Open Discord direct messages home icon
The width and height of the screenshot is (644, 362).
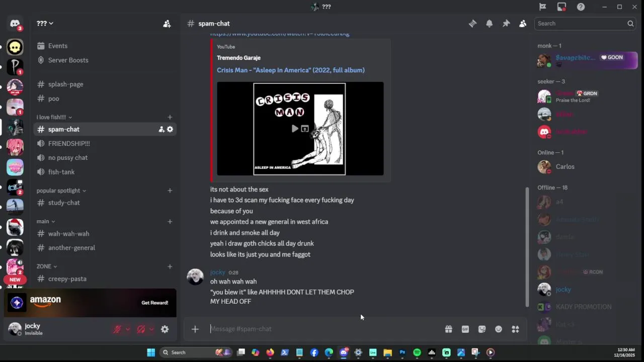click(15, 24)
